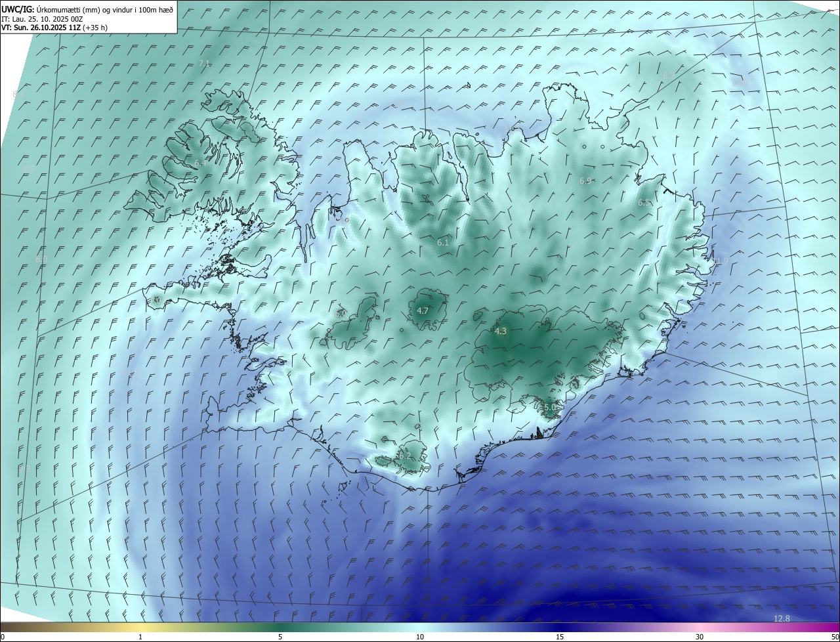Click the title line 'UWC/IG: Úrkomumætti (mm) og vindur'

(87, 9)
